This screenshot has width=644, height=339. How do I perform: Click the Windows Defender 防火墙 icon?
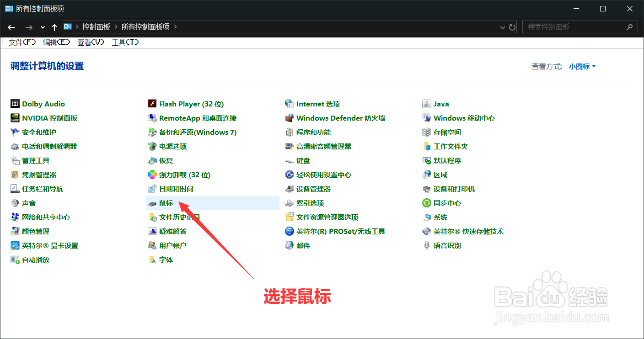(x=289, y=118)
